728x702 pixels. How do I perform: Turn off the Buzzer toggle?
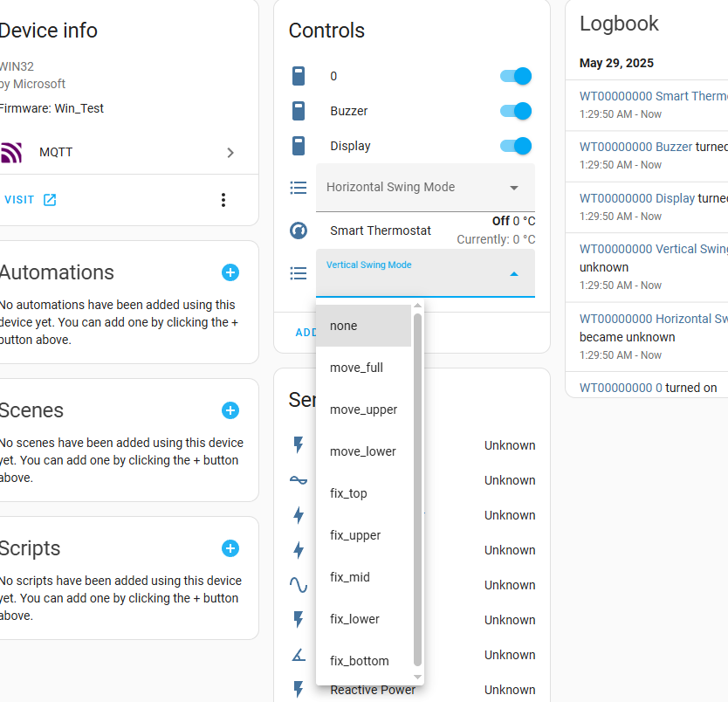(515, 111)
